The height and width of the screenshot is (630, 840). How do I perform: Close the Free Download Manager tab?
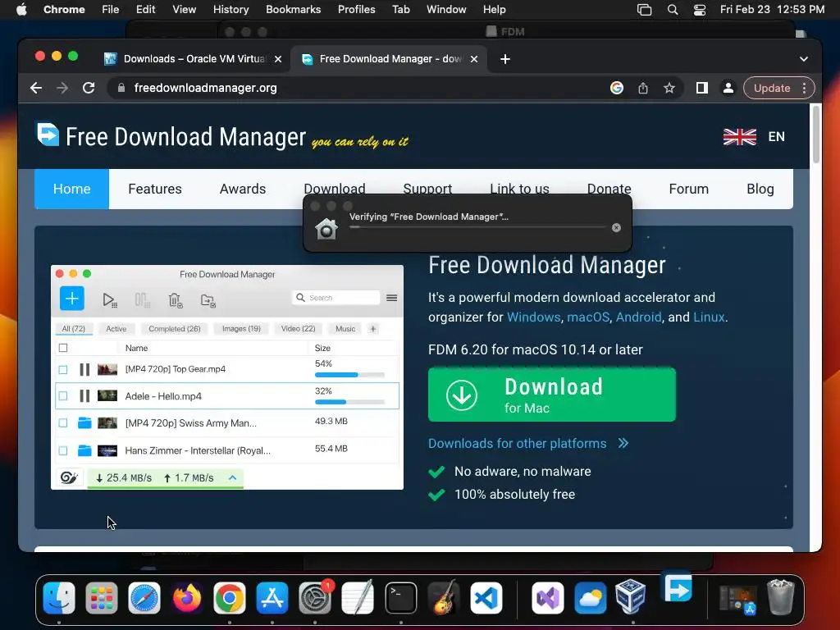click(x=474, y=59)
